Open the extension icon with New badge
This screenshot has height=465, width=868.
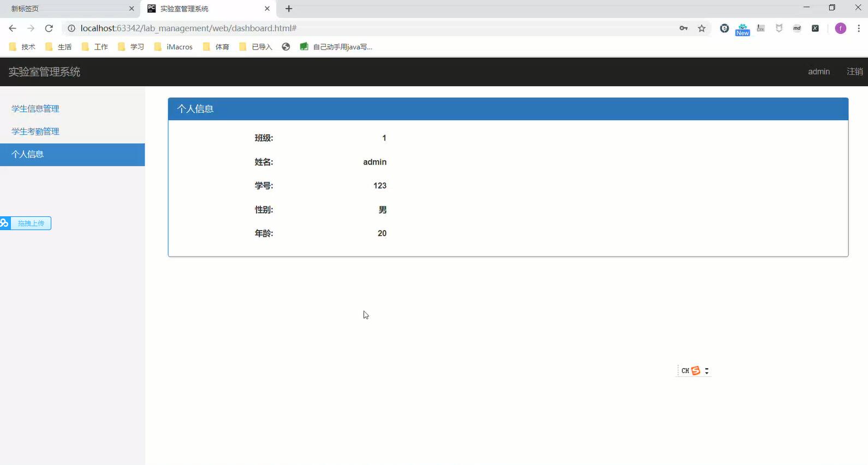click(742, 30)
